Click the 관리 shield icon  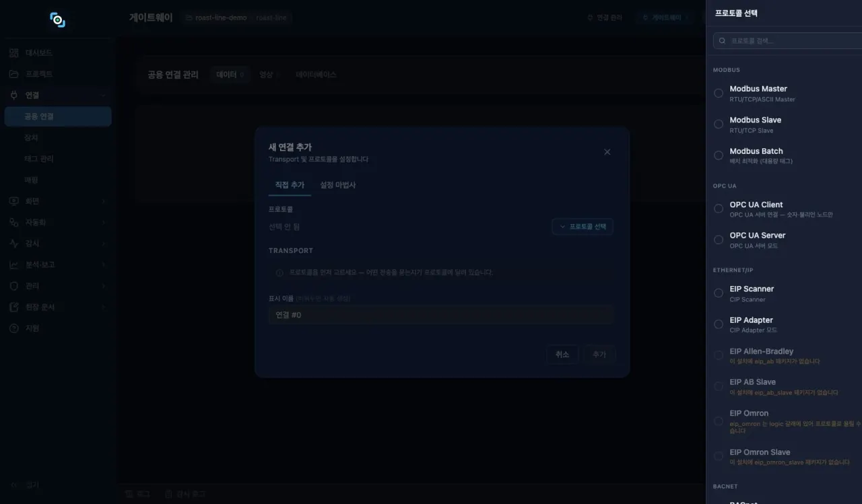(x=13, y=286)
